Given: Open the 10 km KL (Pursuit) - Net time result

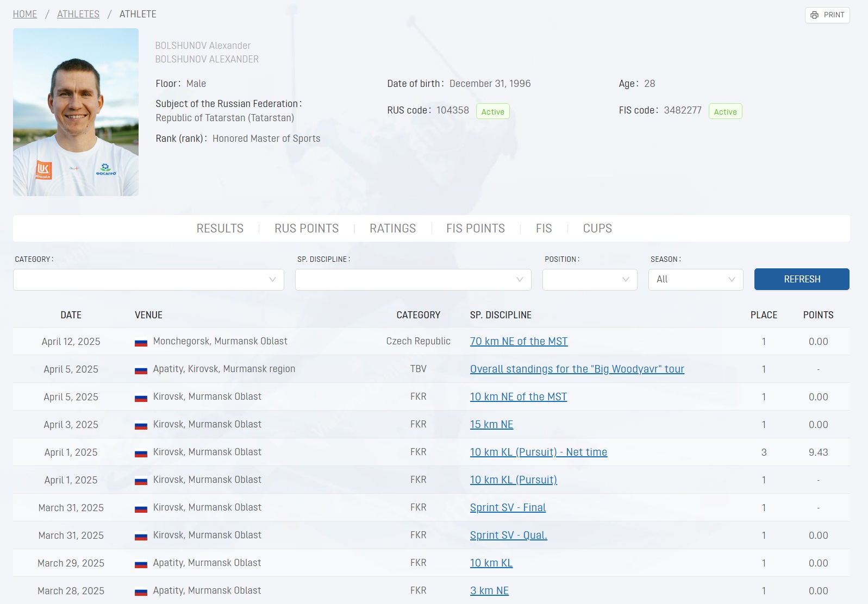Looking at the screenshot, I should 539,452.
